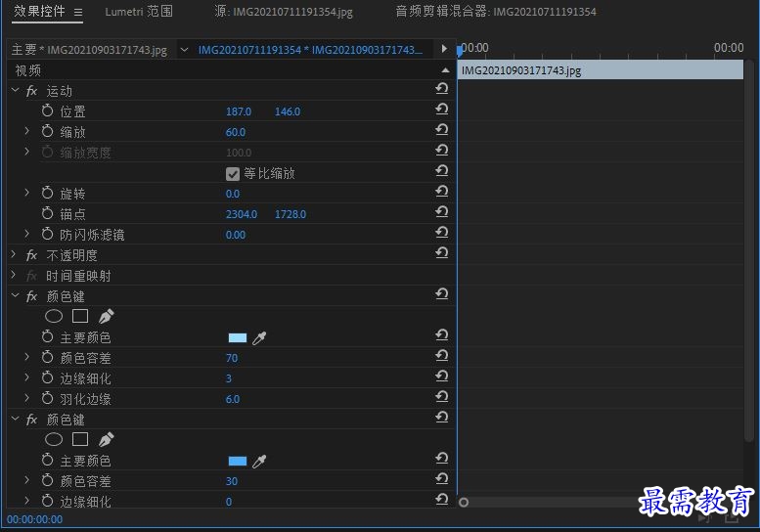This screenshot has width=760, height=532.
Task: Edit the anchor X value 2304.0
Action: pyautogui.click(x=242, y=214)
